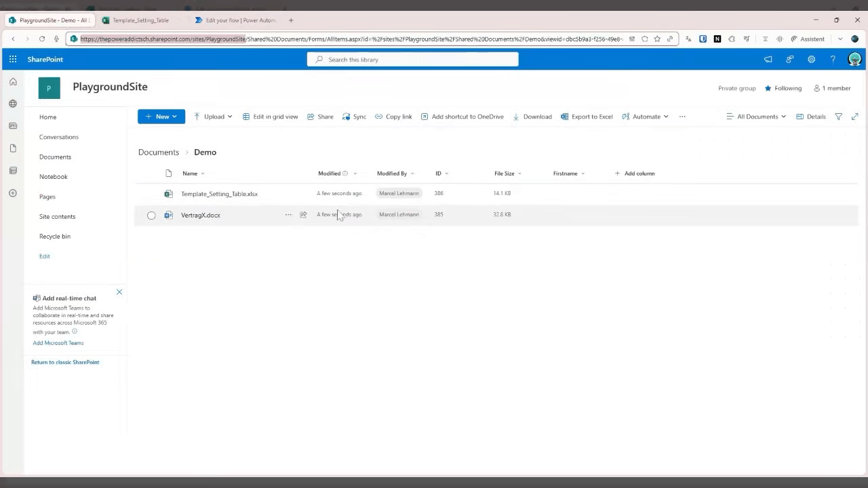Open the user account avatar
This screenshot has height=488, width=868.
(x=854, y=60)
